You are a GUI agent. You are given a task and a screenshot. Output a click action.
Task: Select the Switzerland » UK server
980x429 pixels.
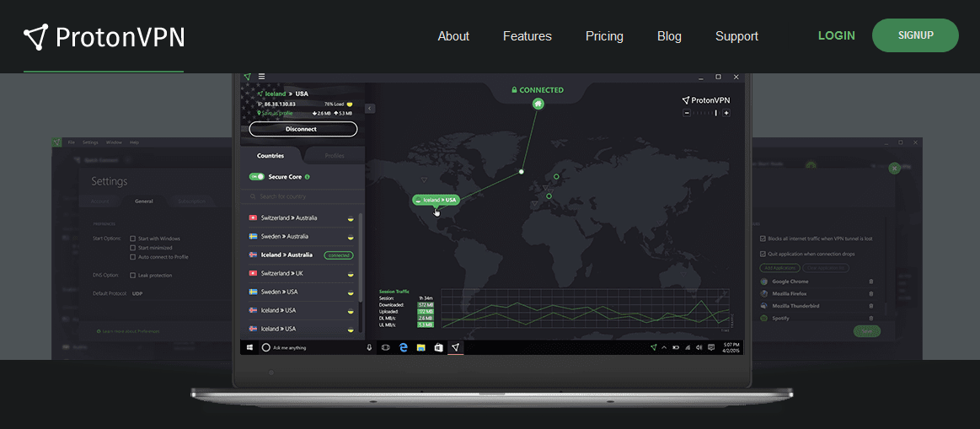point(302,273)
